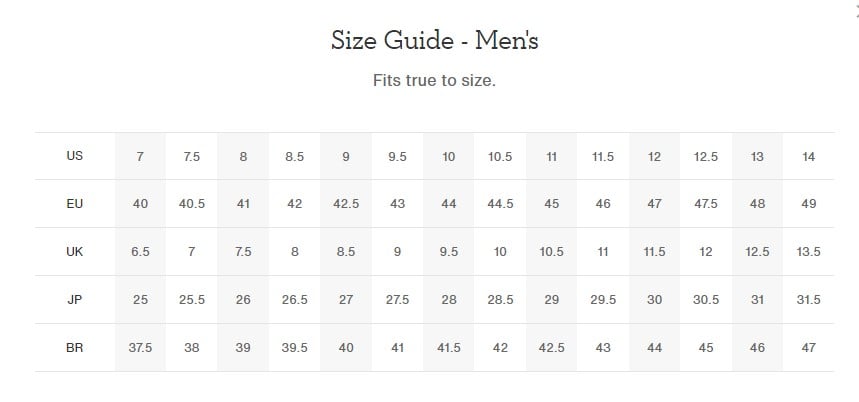Click BR size 37.5 cell

pyautogui.click(x=140, y=348)
